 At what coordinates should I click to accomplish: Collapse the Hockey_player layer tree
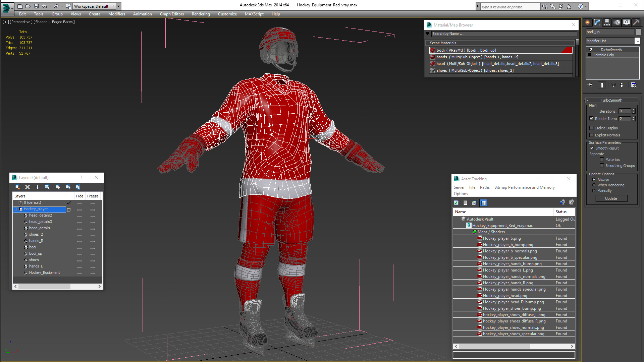point(15,209)
